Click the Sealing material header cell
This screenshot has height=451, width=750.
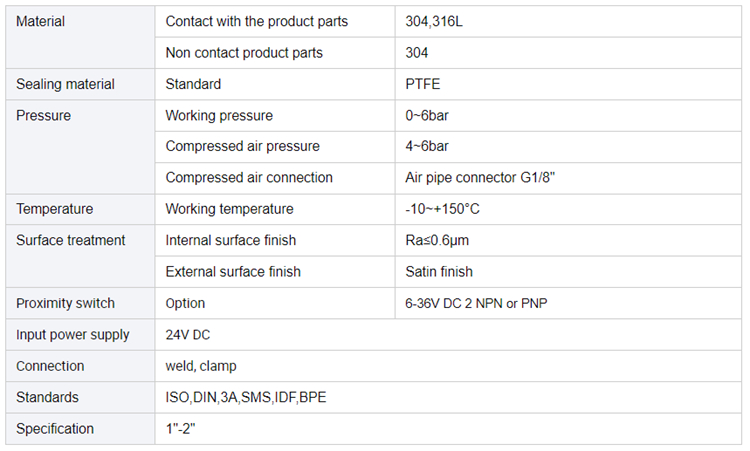80,84
